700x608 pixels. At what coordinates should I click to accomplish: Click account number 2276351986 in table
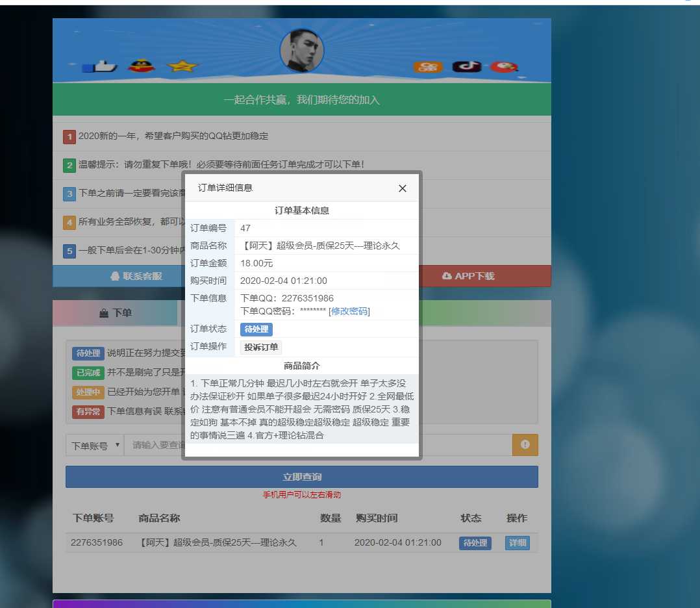click(96, 542)
